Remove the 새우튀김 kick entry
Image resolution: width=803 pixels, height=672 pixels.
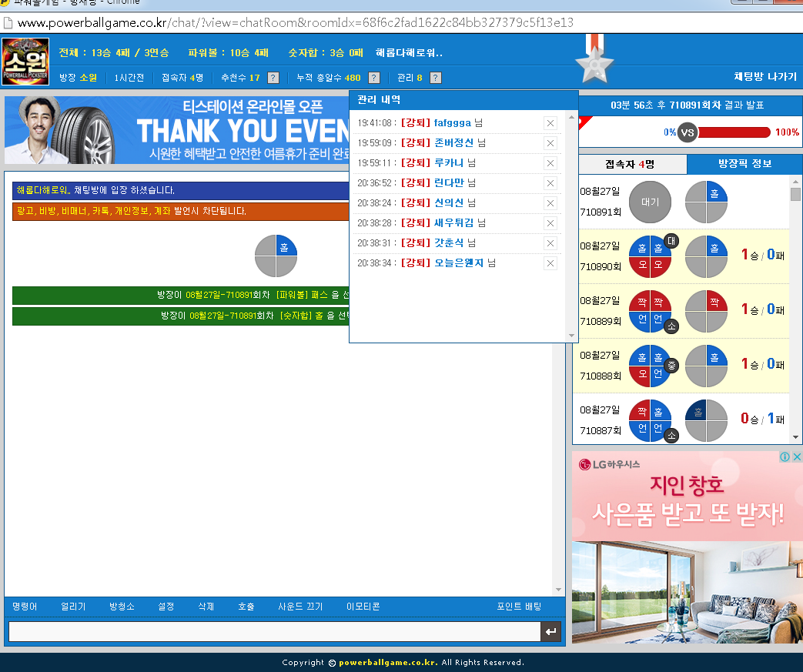point(550,222)
